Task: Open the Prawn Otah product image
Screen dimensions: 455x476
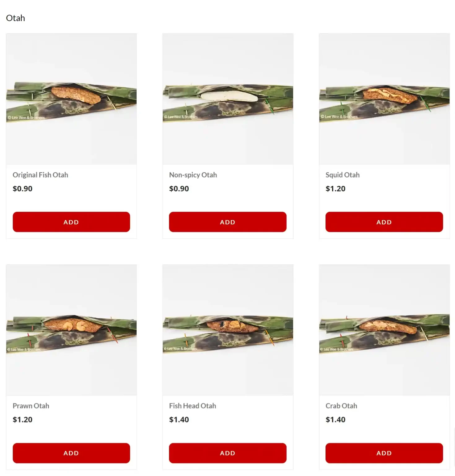Action: (71, 330)
